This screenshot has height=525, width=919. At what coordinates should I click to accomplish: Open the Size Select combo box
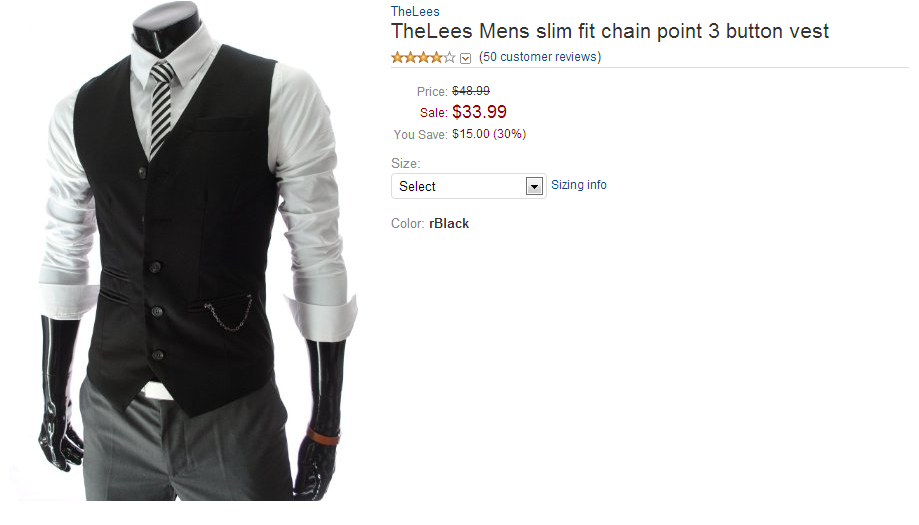468,186
